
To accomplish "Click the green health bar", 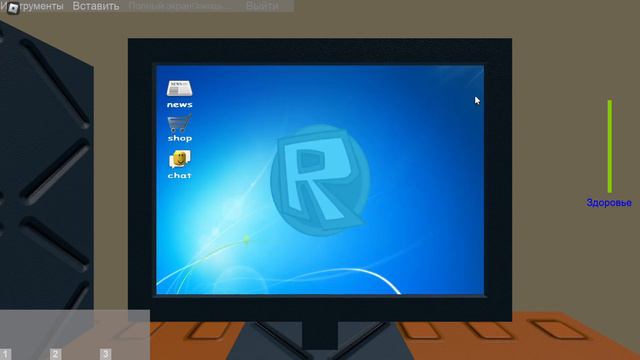I will click(610, 146).
